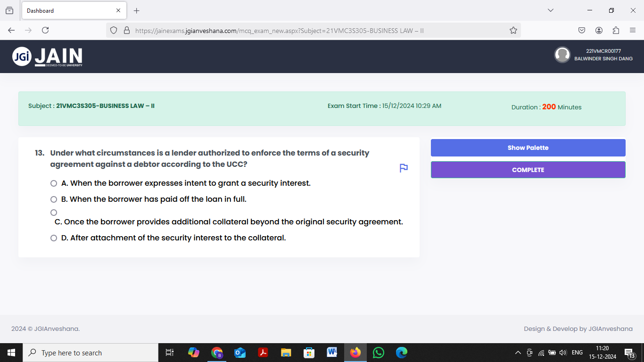Open the Firefox application menu
Viewport: 644px width, 362px height.
click(633, 30)
